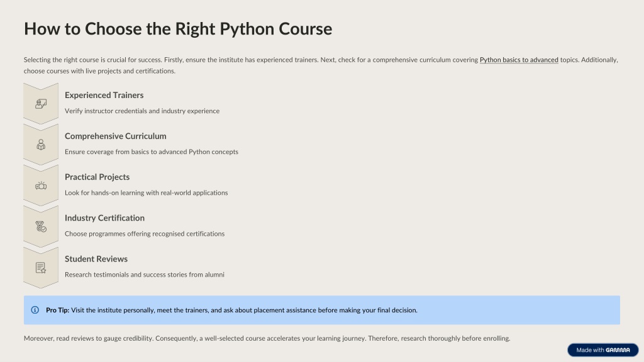Click the closing paragraph starting with 'Moreover'
644x362 pixels.
point(267,338)
